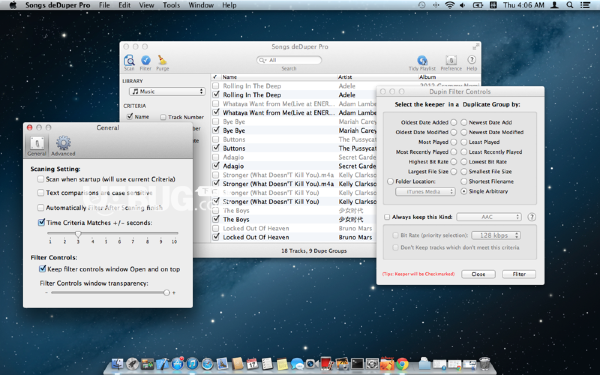Check the Track Number criteria checkbox
This screenshot has width=600, height=375.
[163, 117]
